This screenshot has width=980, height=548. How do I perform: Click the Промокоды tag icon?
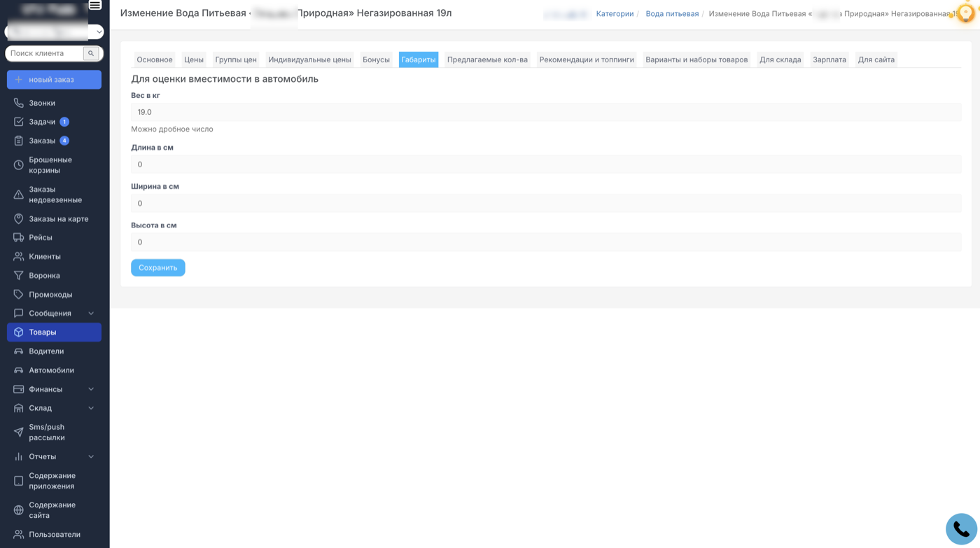click(19, 295)
